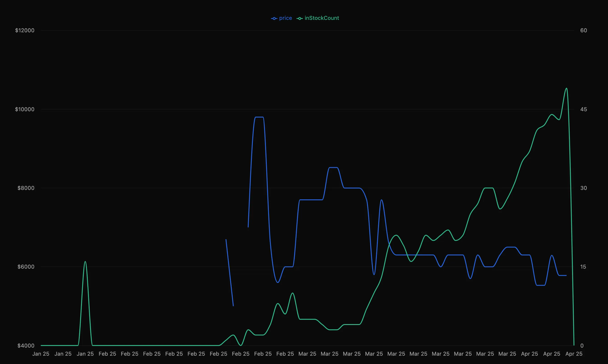The image size is (608, 364).
Task: Click the price line's highest plateau near $9800
Action: 259,117
